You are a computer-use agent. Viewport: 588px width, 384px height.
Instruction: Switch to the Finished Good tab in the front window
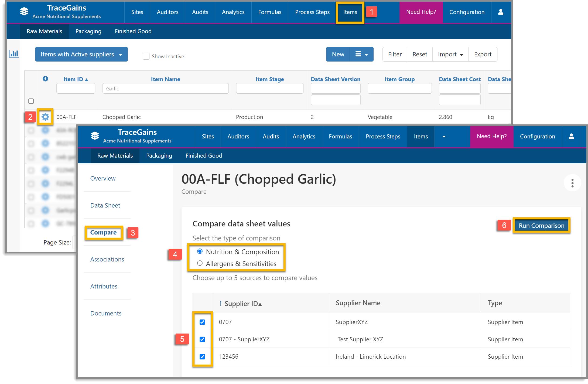click(x=204, y=156)
